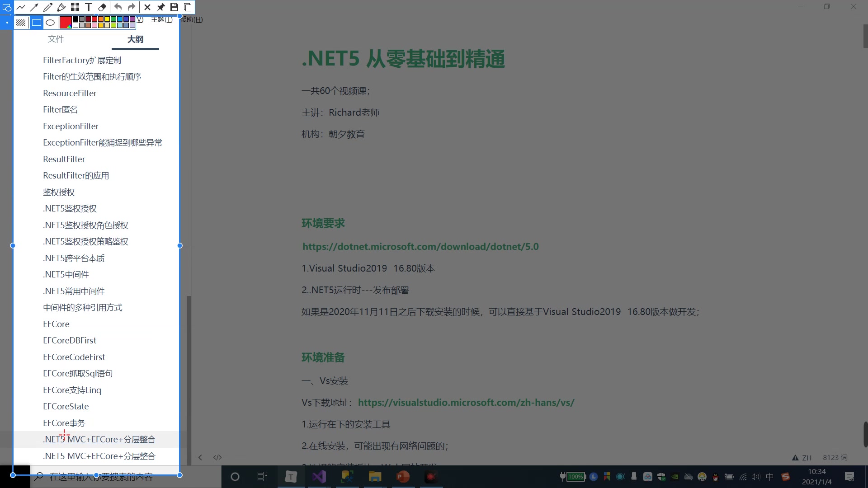This screenshot has width=868, height=488.
Task: Pick the yellow color swatch
Action: click(107, 19)
